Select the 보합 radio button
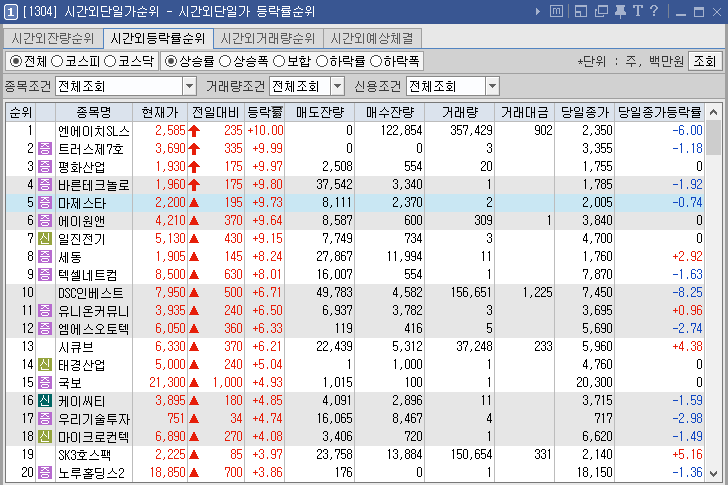Image resolution: width=728 pixels, height=485 pixels. (x=279, y=61)
